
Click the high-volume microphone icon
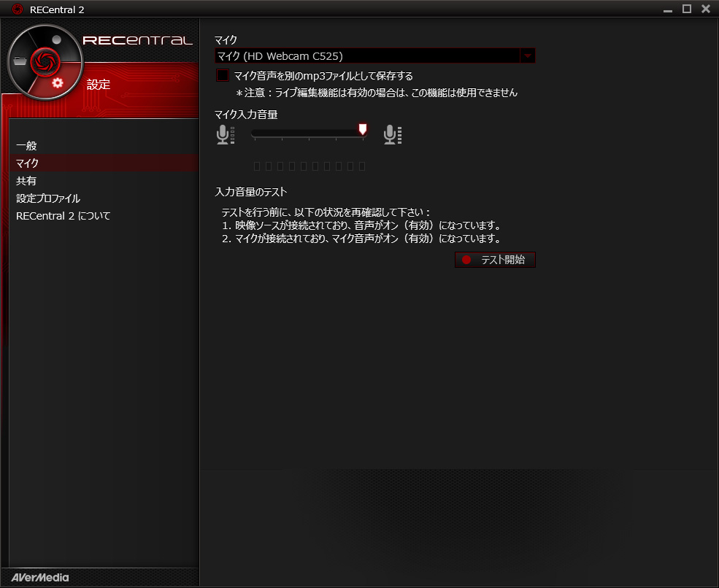pyautogui.click(x=393, y=135)
